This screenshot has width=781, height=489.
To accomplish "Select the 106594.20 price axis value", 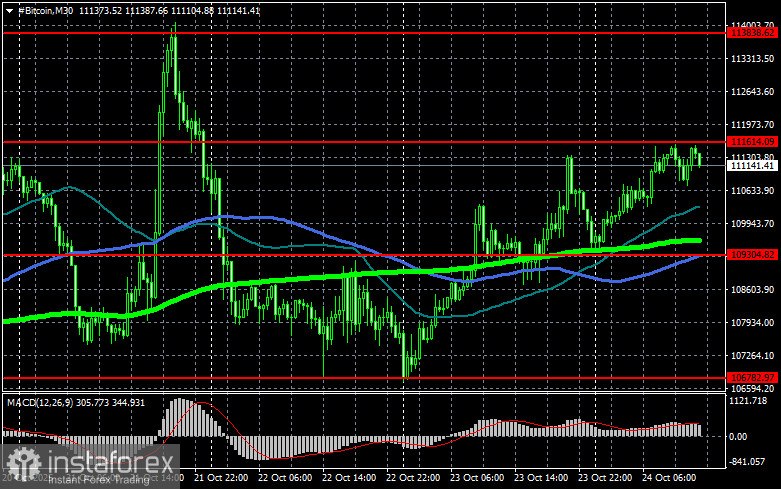I will [x=752, y=388].
